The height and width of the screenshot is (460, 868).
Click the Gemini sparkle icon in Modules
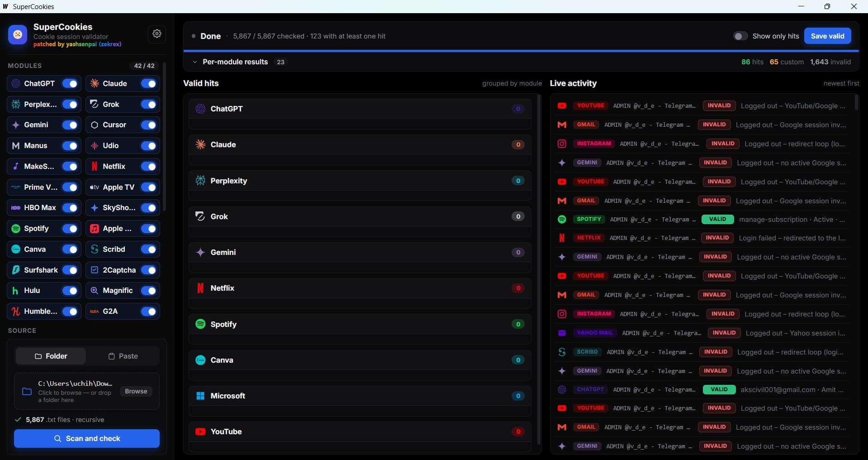pyautogui.click(x=16, y=125)
